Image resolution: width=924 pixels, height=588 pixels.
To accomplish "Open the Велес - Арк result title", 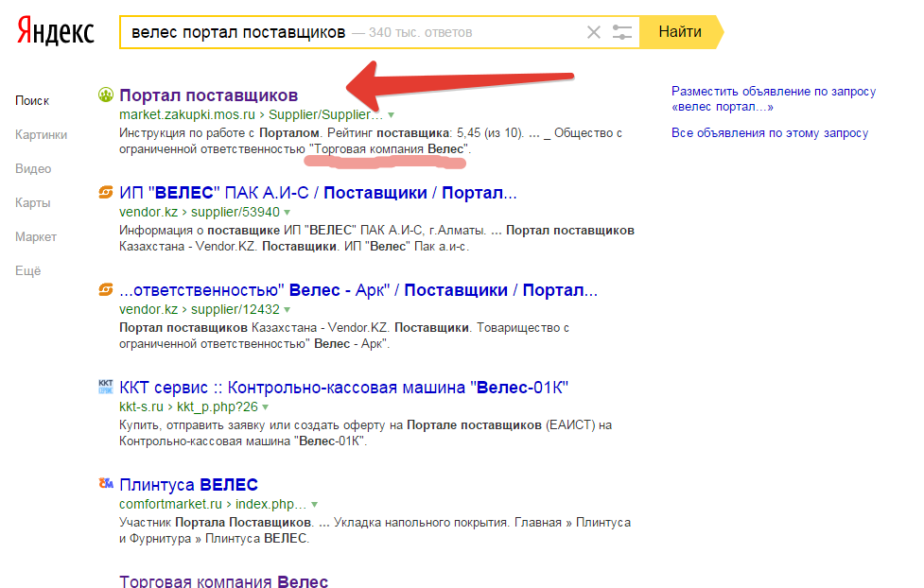I will 358,290.
